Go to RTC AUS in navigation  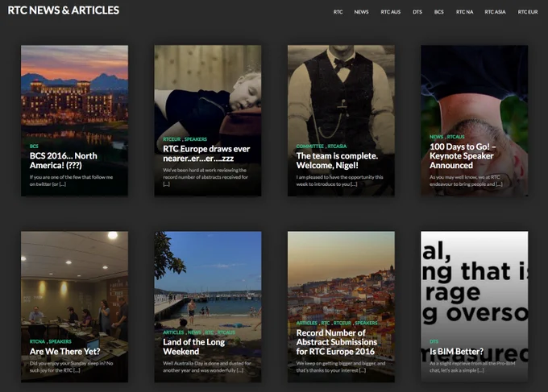(x=391, y=12)
